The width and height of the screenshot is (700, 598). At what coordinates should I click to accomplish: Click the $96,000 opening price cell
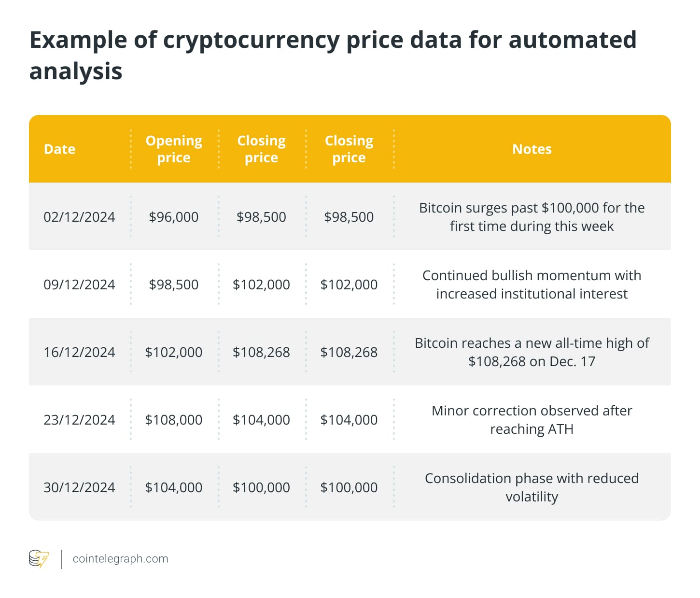click(x=174, y=217)
